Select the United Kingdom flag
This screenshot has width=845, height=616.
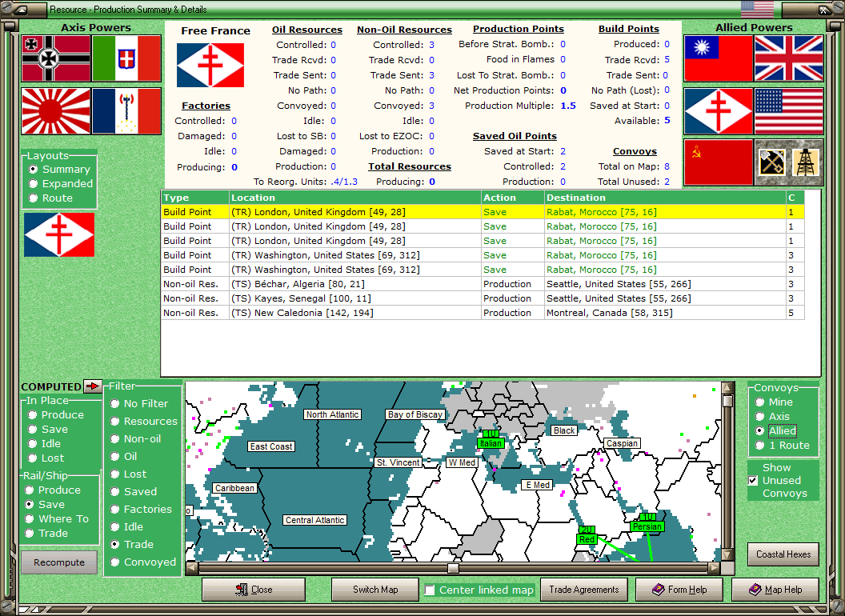tap(789, 58)
